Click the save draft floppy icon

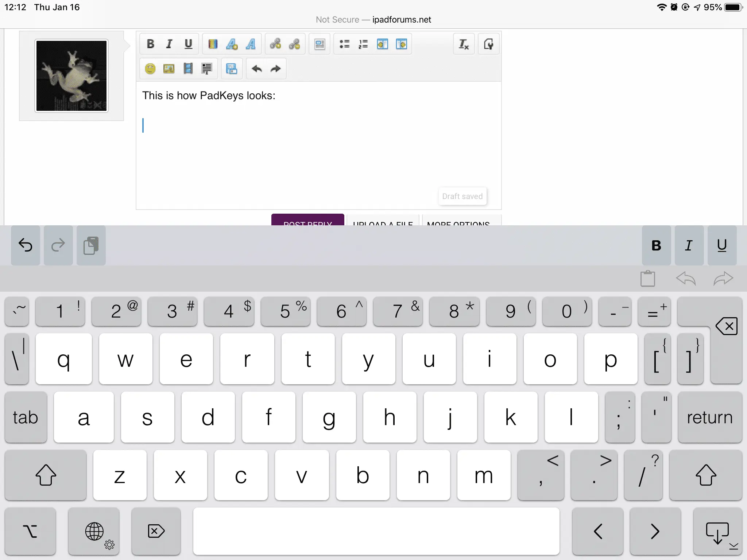[231, 69]
